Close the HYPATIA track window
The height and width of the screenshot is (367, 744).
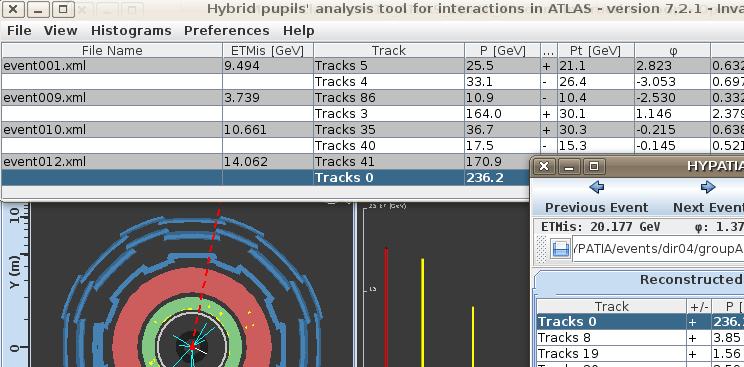(x=544, y=166)
